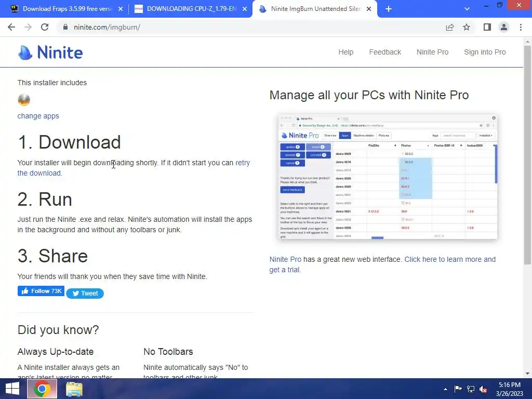Open the Windows Start menu

(12, 389)
